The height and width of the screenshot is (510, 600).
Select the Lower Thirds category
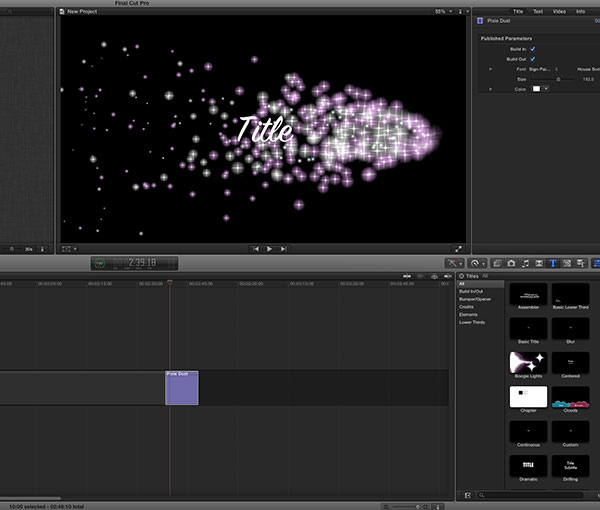point(472,322)
